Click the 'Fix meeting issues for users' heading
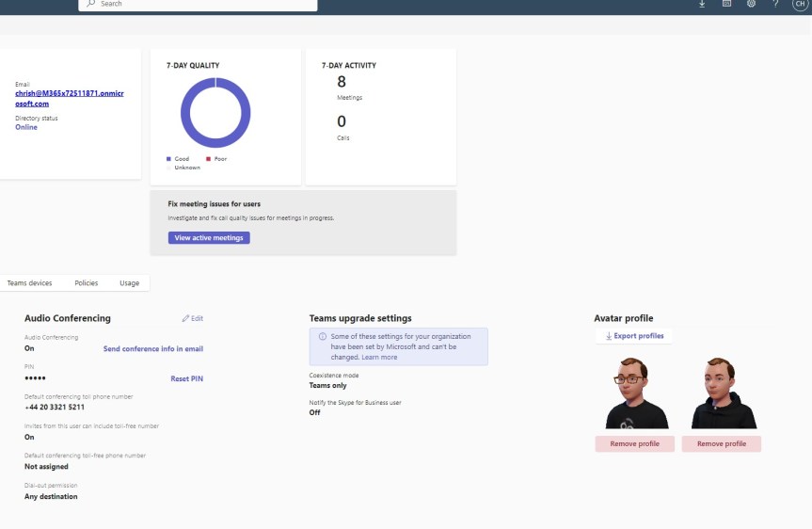Viewport: 812px width, 529px height. pos(214,204)
